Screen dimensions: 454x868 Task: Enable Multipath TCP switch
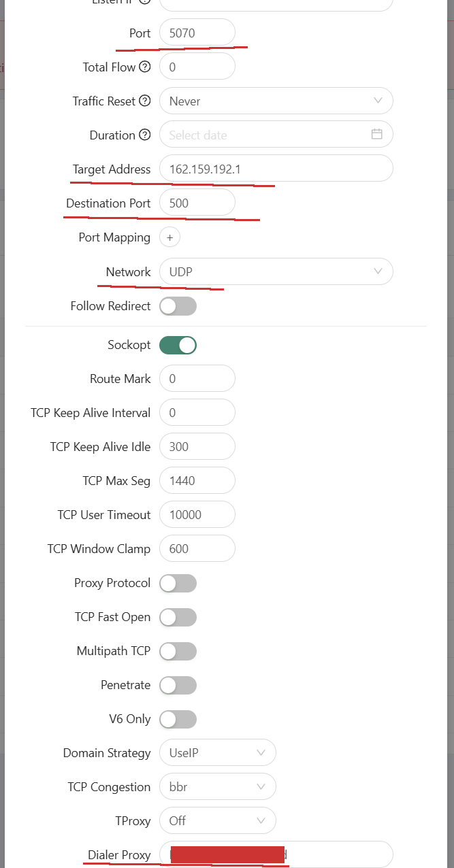pyautogui.click(x=178, y=651)
